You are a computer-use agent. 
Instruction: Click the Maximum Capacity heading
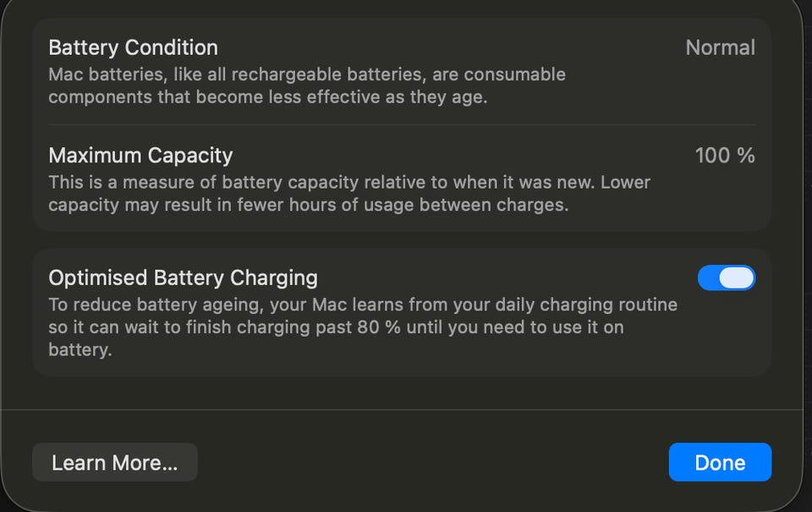(x=140, y=156)
